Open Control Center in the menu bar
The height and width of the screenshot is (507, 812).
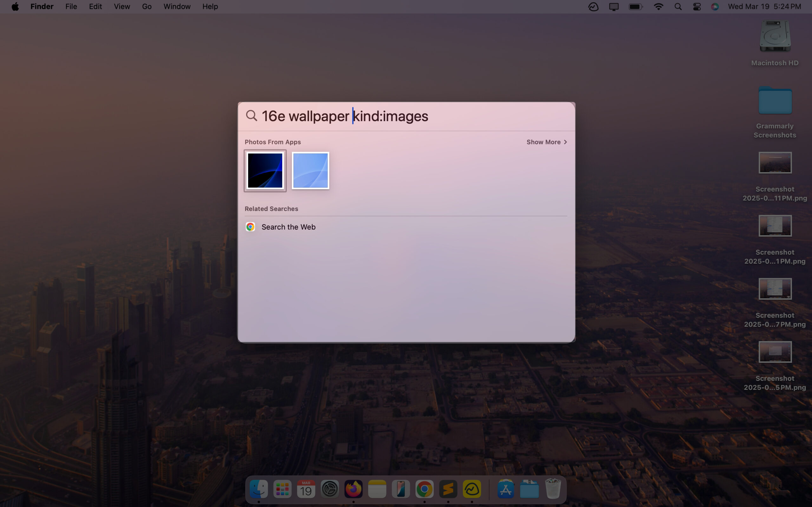697,7
